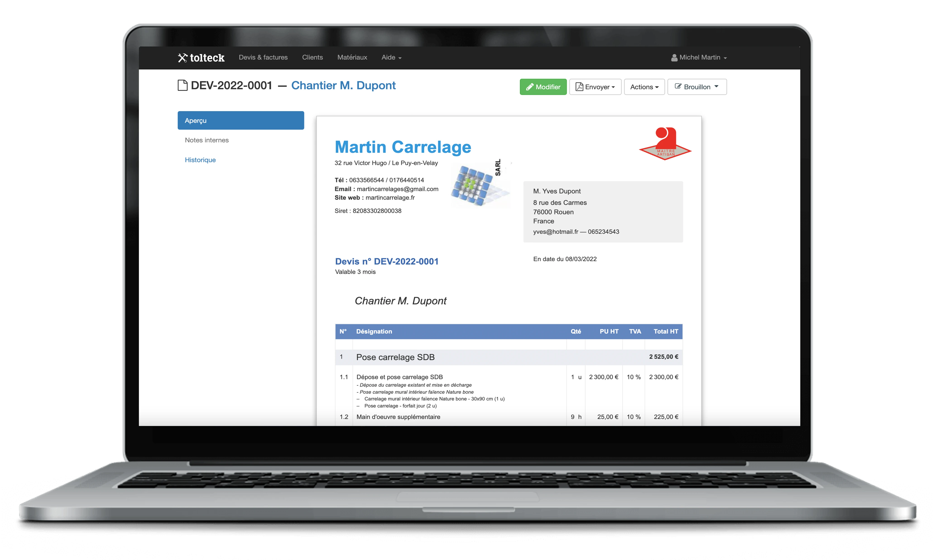Click the Valable 3 mois text
934x560 pixels.
click(x=355, y=272)
